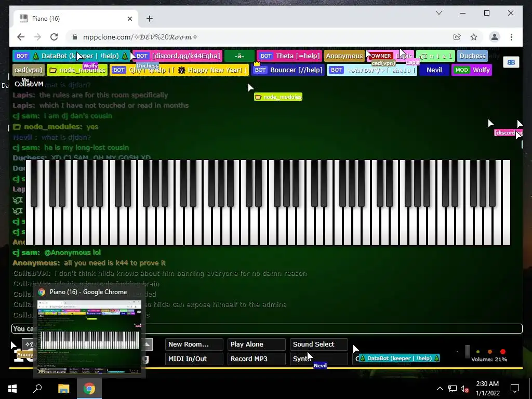Adjust the Volume slider handle

coord(467,352)
